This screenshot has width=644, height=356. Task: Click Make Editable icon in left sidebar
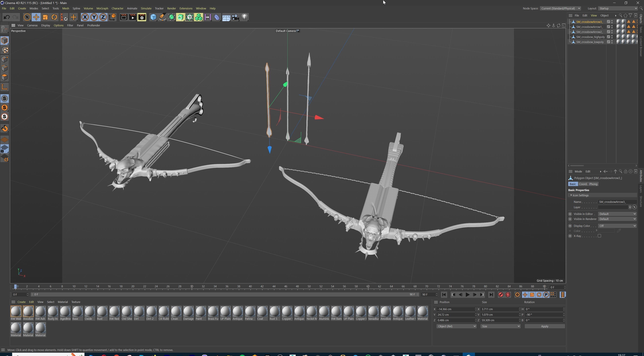coord(5,29)
